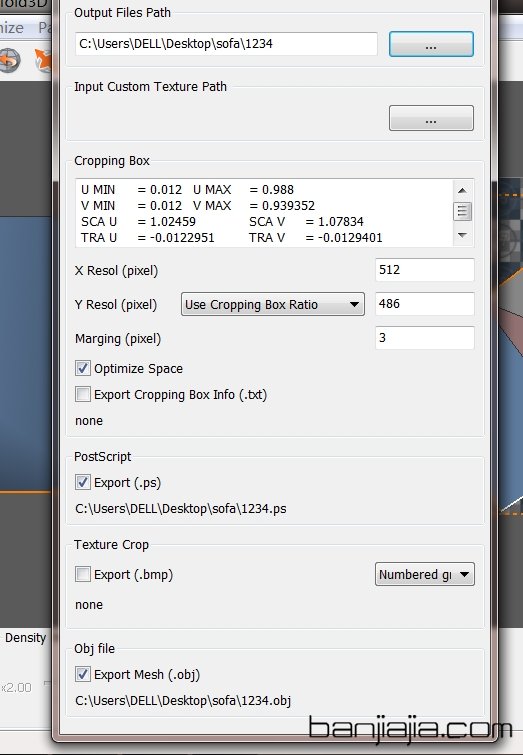Click the Input Custom Texture Path browse button

tap(431, 118)
